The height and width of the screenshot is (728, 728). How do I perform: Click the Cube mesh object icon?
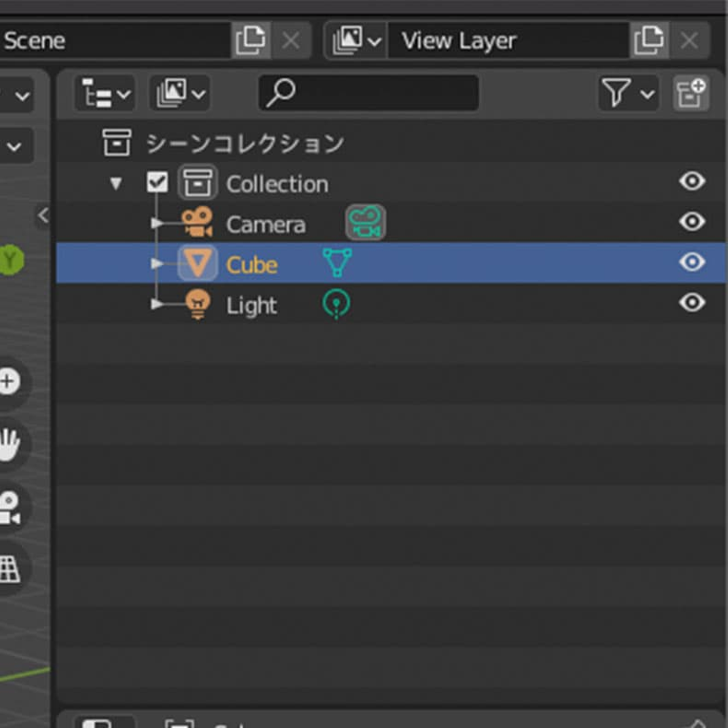click(x=197, y=263)
